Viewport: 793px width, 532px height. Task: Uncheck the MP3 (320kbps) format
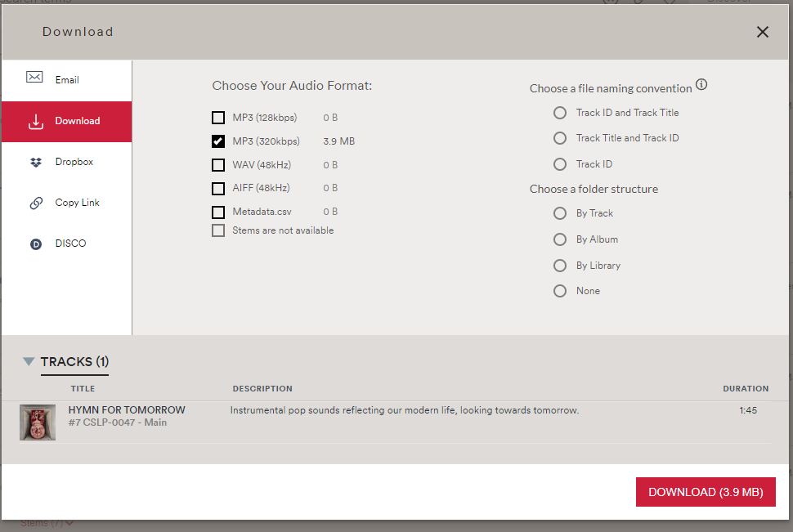(218, 141)
